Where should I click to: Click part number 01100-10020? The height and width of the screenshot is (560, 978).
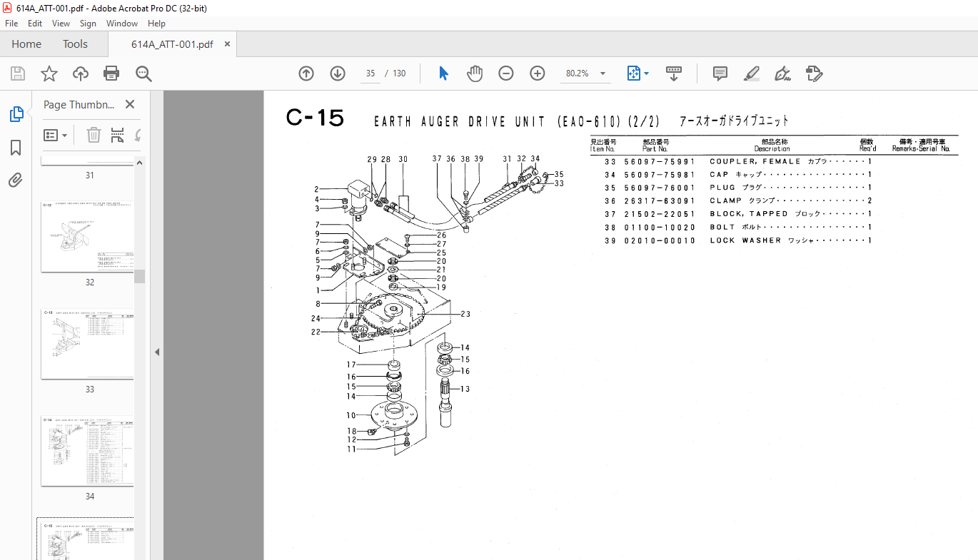coord(660,228)
